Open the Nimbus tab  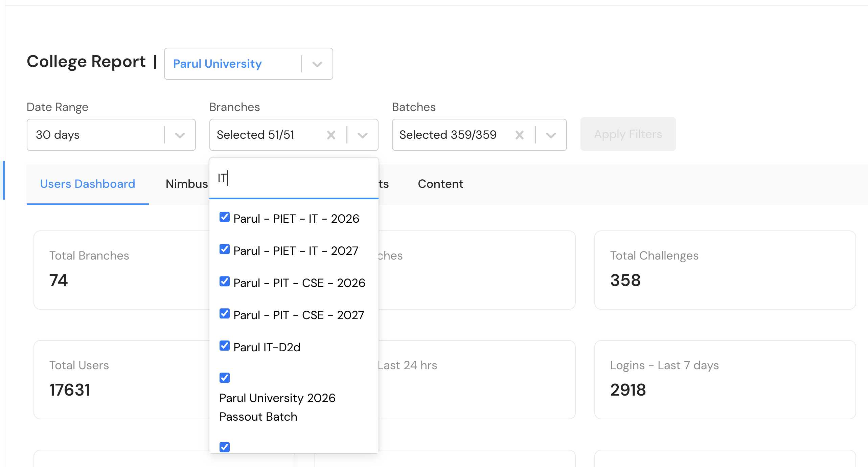click(x=187, y=184)
